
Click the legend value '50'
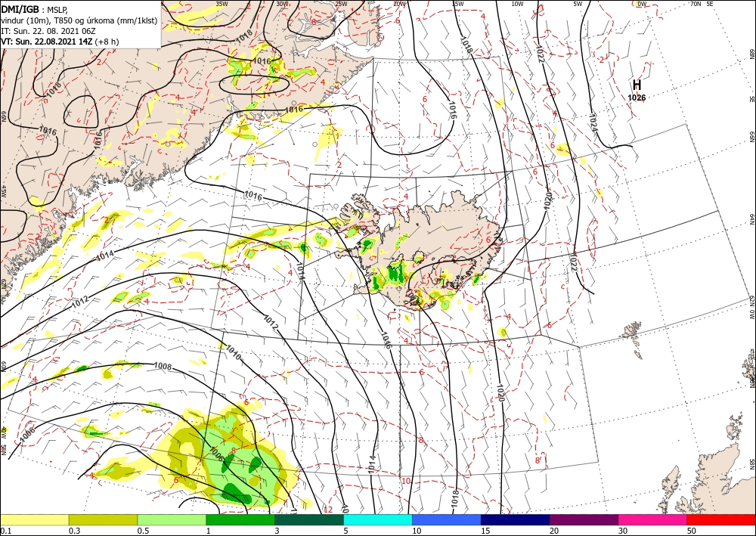point(692,531)
